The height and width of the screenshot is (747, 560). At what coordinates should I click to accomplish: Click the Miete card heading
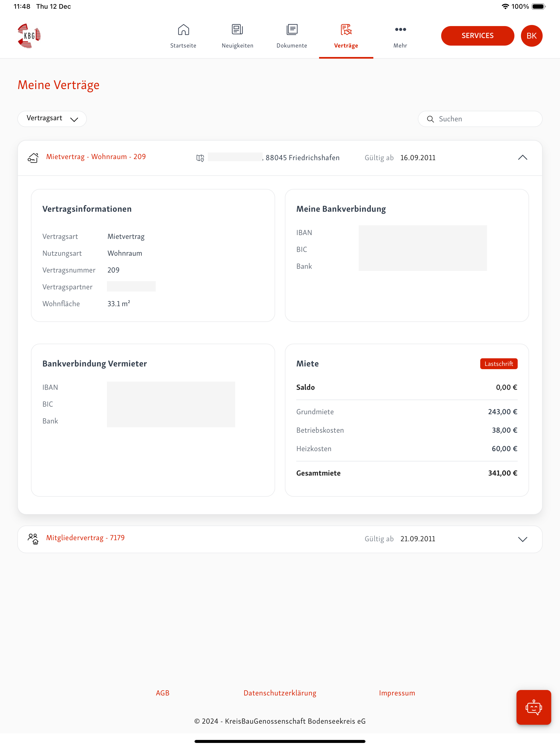point(307,364)
